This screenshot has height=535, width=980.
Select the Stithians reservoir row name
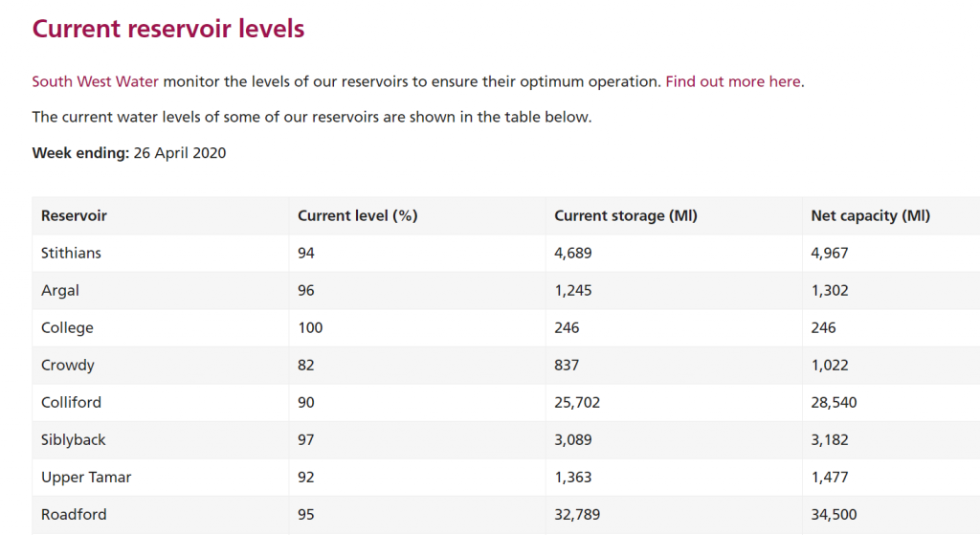(x=71, y=253)
